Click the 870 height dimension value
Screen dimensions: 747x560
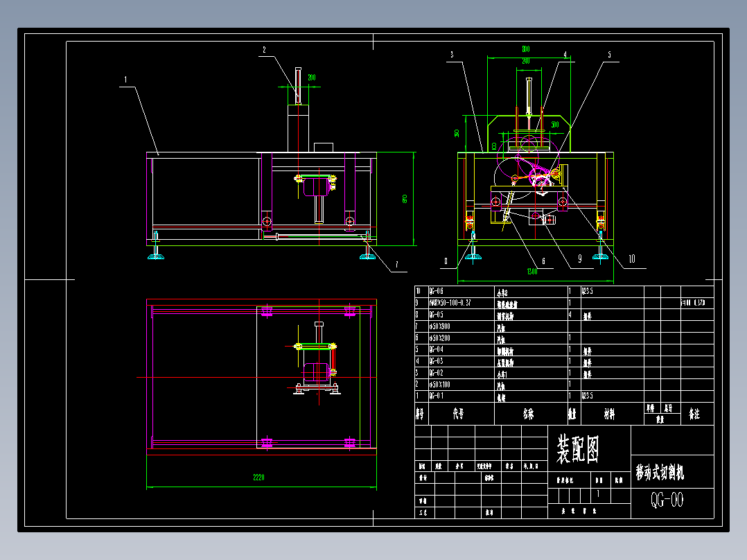pyautogui.click(x=405, y=199)
